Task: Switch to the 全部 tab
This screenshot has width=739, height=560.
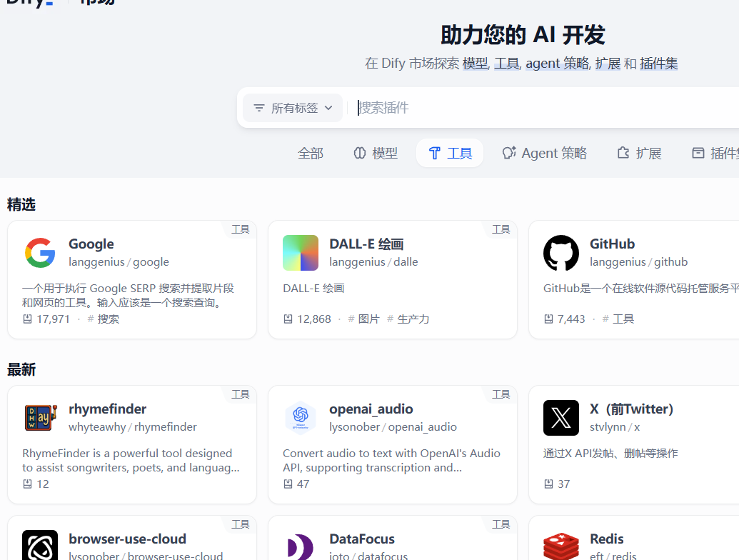Action: (x=311, y=153)
